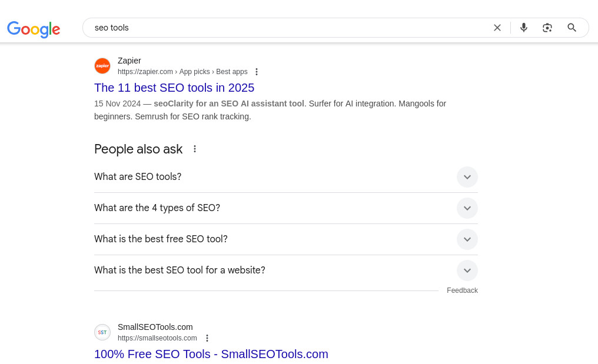Screen dimensions: 598x364
Task: Click the zapier.com breadcrumb URL
Action: pyautogui.click(x=182, y=72)
